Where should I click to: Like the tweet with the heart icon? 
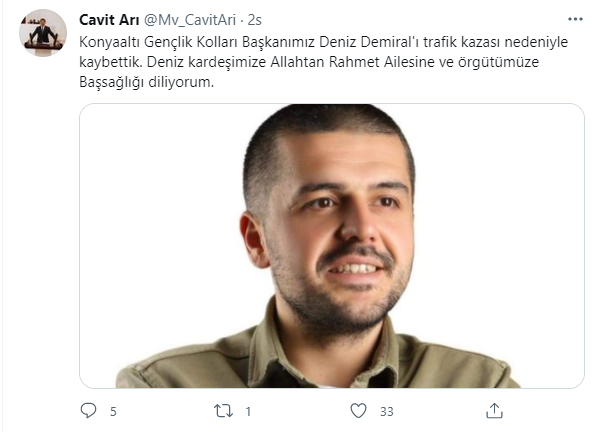pyautogui.click(x=358, y=411)
